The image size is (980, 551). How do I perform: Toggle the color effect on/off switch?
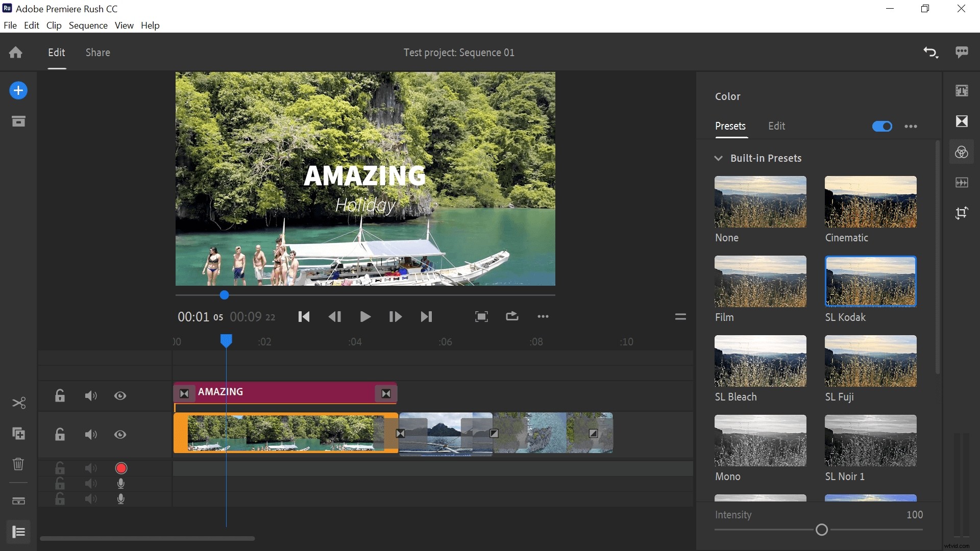(883, 126)
